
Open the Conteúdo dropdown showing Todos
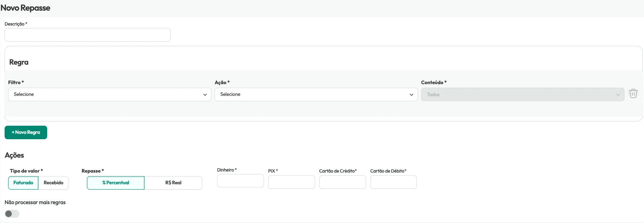tap(523, 94)
